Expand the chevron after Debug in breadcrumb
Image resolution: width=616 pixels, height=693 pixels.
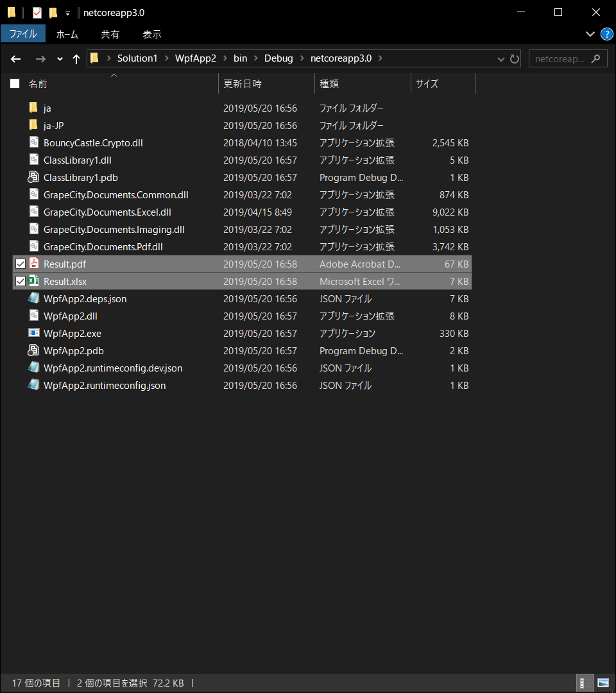pos(302,58)
